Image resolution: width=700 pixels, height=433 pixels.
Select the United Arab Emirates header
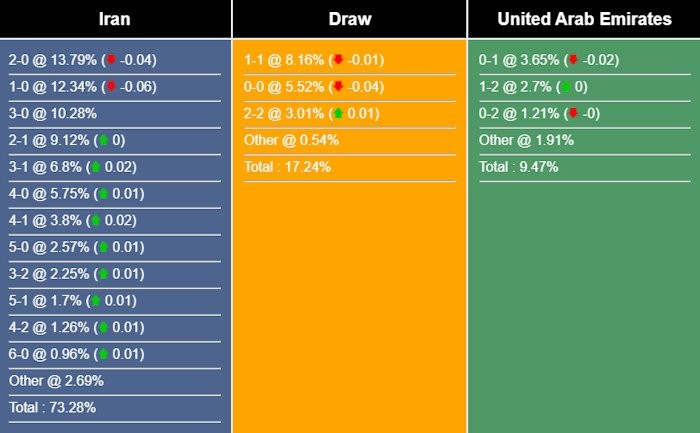(584, 19)
